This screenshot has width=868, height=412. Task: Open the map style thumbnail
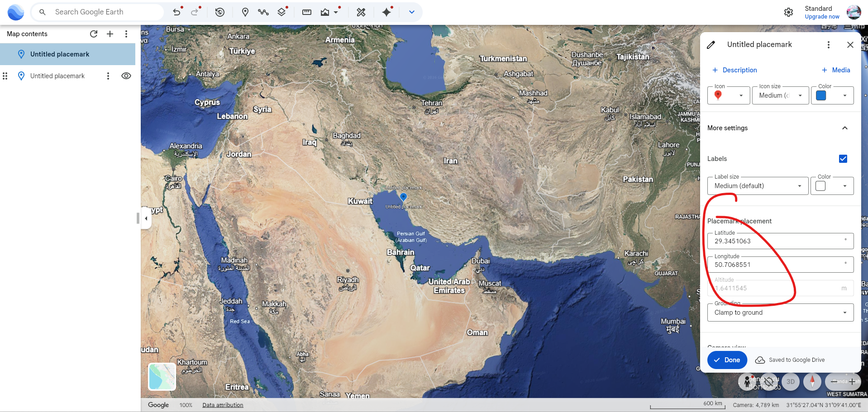point(162,377)
